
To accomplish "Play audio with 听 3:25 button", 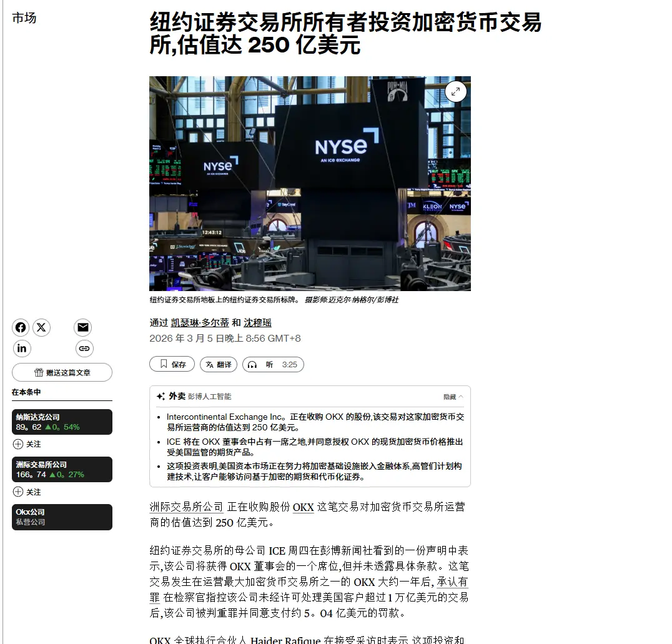I will point(273,364).
